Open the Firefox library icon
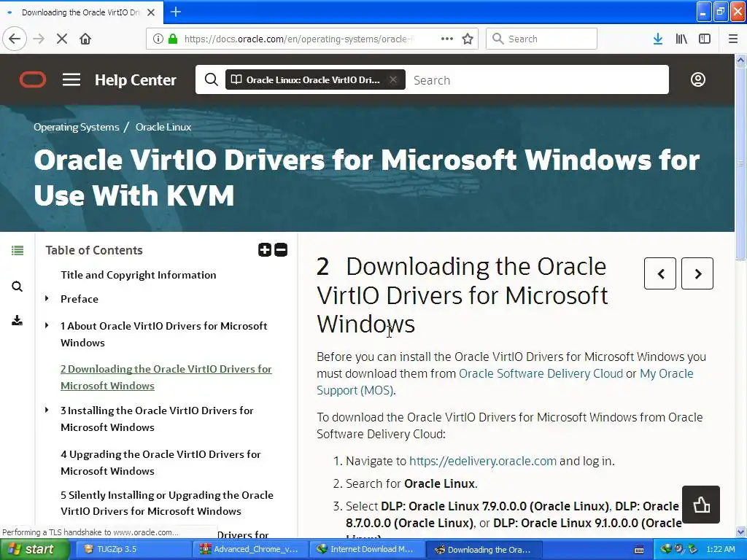Image resolution: width=747 pixels, height=560 pixels. 681,39
